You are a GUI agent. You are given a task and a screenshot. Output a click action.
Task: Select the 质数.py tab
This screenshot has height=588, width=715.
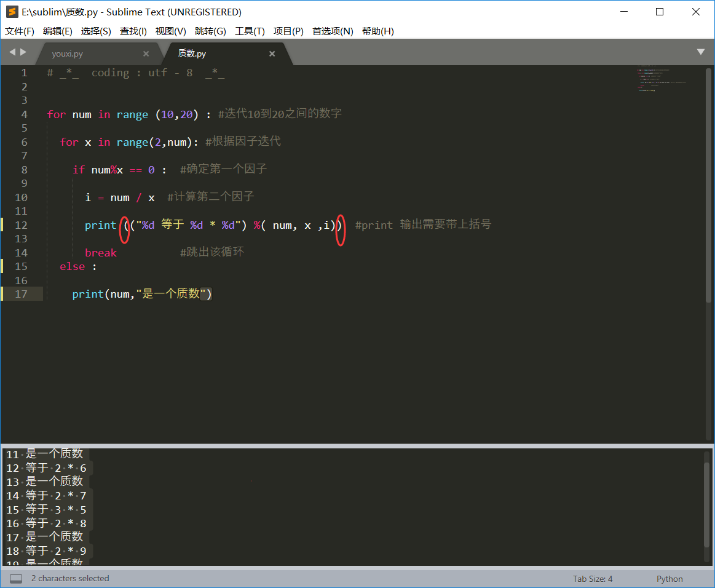[x=192, y=54]
